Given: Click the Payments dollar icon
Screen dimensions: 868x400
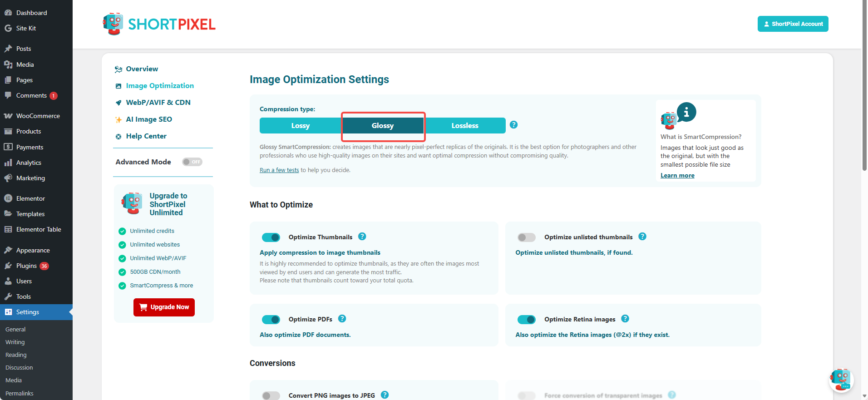Looking at the screenshot, I should click(8, 147).
